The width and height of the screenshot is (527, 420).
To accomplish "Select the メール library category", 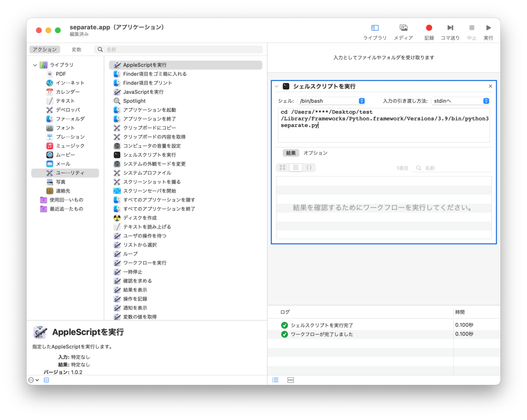I will click(x=58, y=164).
